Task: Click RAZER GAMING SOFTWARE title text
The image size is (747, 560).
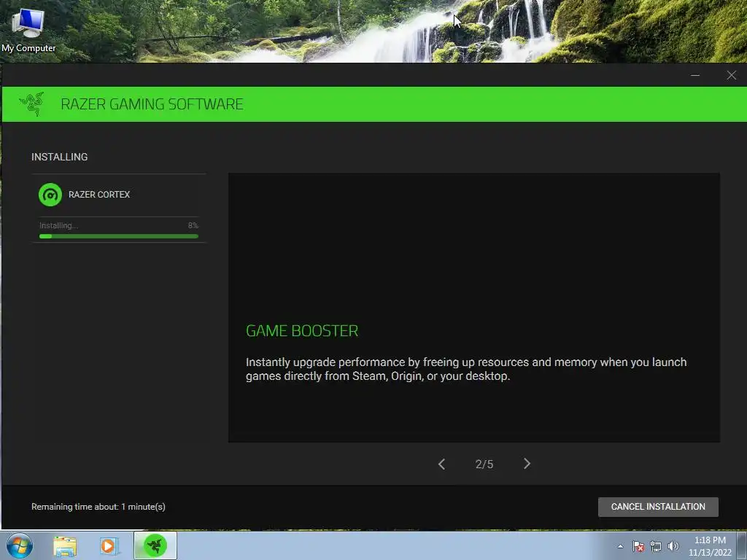Action: [x=152, y=104]
